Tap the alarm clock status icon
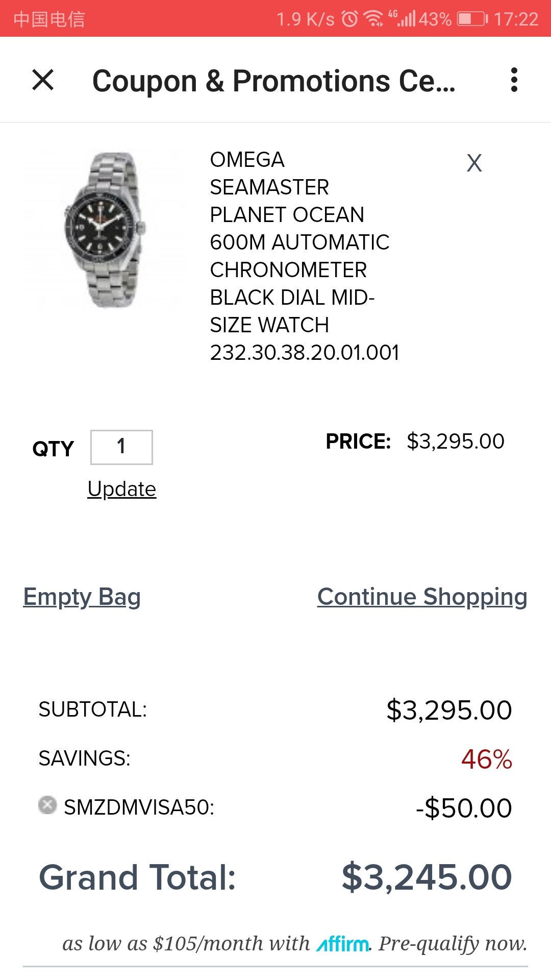Image resolution: width=551 pixels, height=980 pixels. pos(350,19)
